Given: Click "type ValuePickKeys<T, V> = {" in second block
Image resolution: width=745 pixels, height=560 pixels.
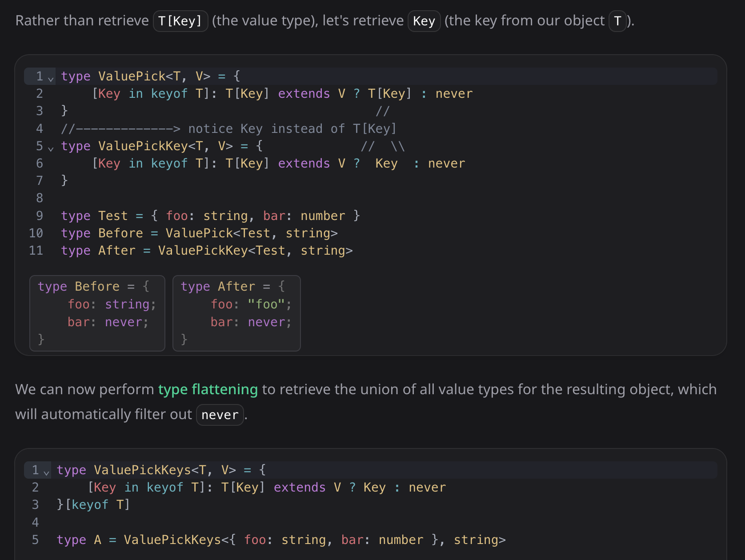Looking at the screenshot, I should tap(161, 470).
